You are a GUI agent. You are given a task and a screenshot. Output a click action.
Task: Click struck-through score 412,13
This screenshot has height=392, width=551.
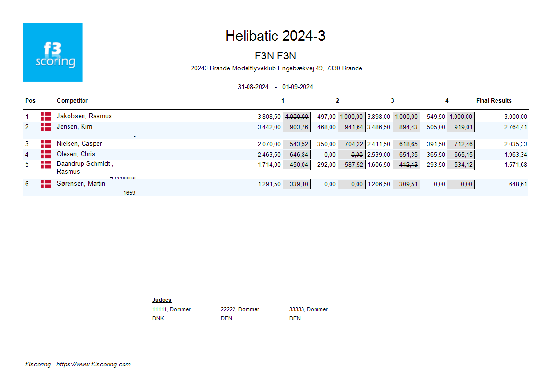409,165
